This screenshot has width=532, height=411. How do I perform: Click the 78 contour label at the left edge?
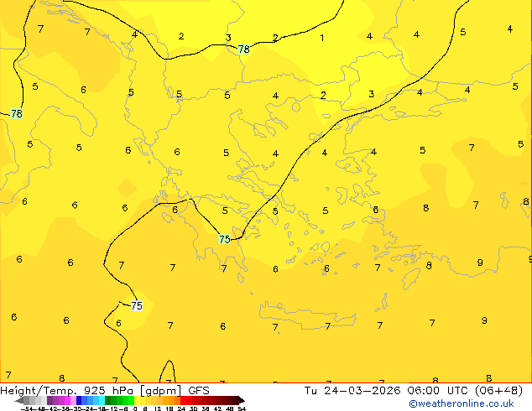tap(16, 113)
